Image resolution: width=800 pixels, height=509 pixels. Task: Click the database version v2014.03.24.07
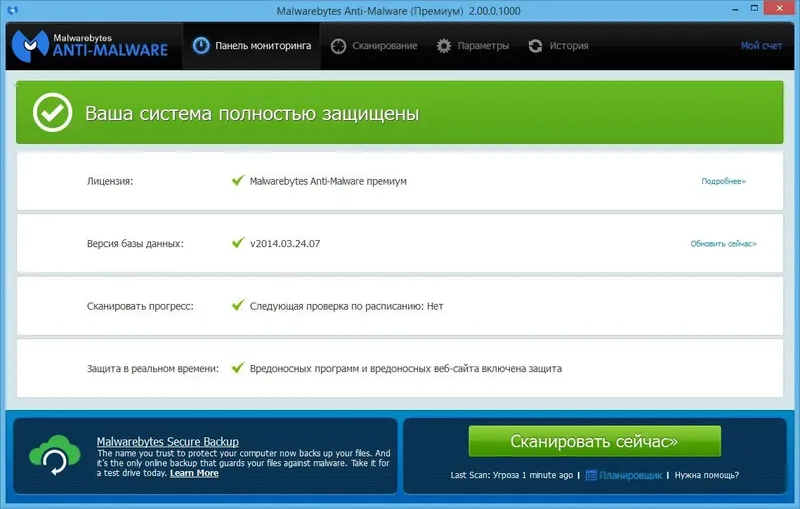click(285, 244)
